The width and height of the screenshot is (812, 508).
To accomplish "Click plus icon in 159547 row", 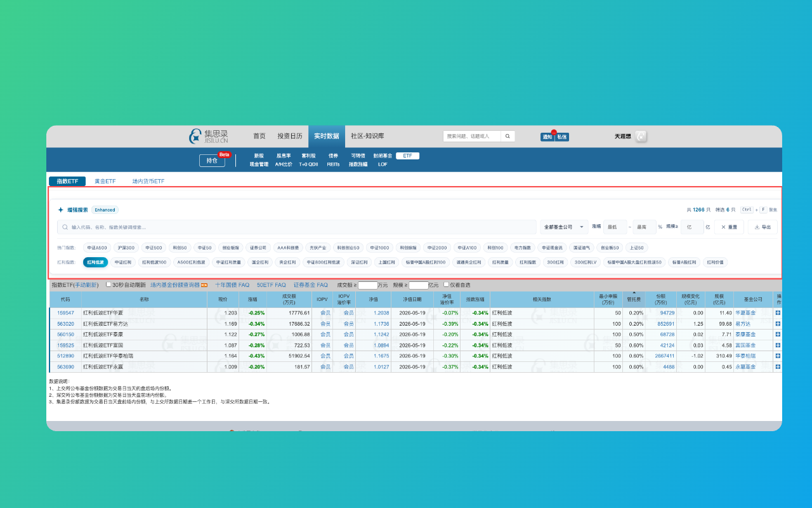I will 778,313.
